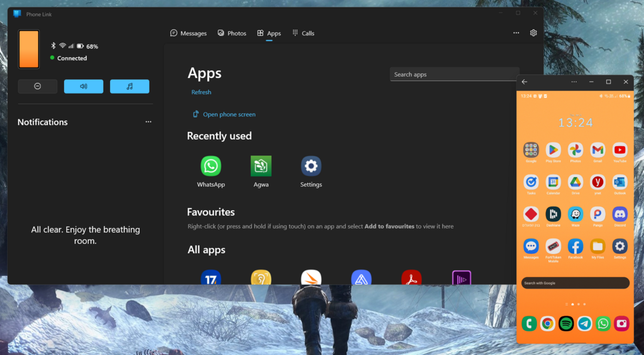Open FortiToken Mobile on the phone screen
This screenshot has height=355, width=644.
[x=553, y=246]
